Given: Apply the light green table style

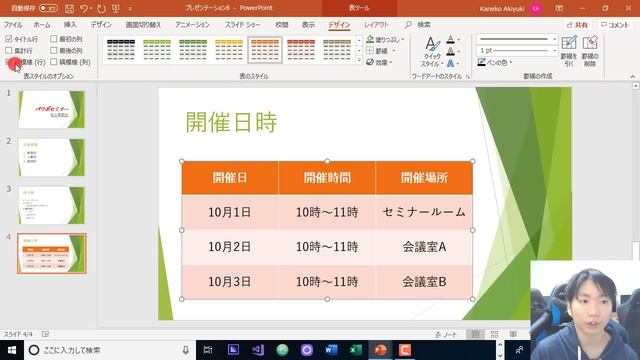Looking at the screenshot, I should 157,50.
